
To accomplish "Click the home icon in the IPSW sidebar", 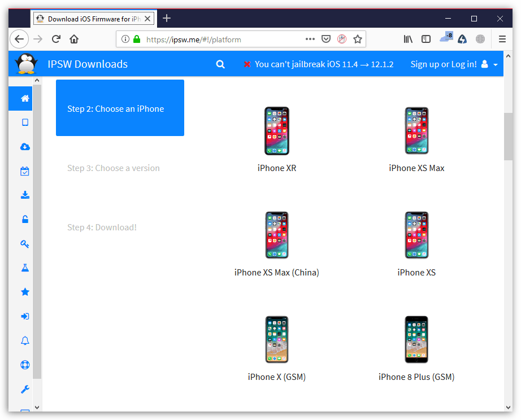I will [x=25, y=98].
